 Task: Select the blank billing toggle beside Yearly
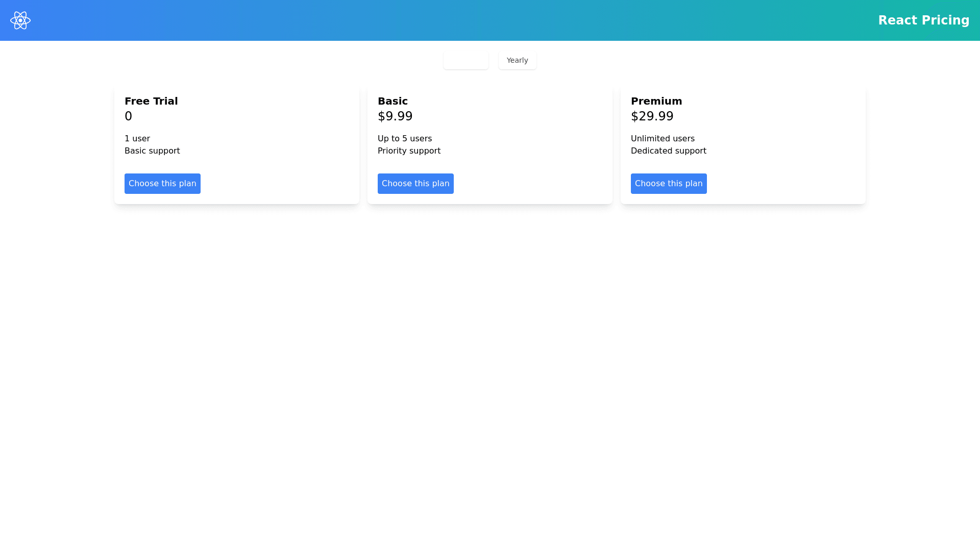(465, 60)
